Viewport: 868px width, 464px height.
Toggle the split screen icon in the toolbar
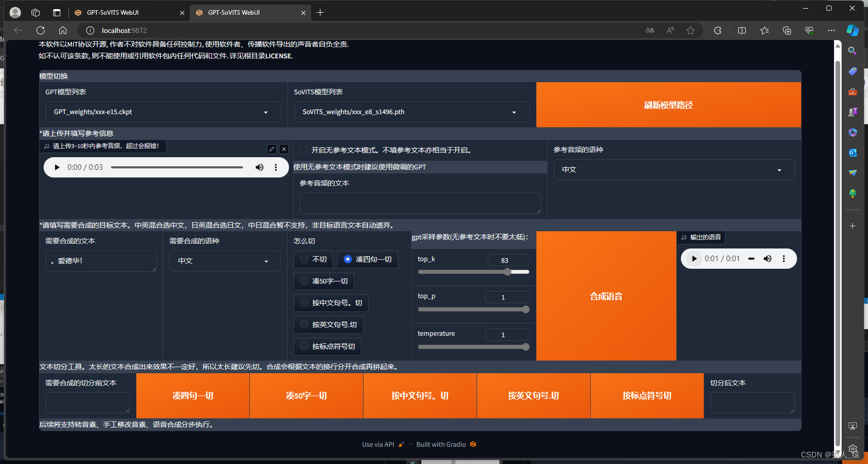coord(742,30)
